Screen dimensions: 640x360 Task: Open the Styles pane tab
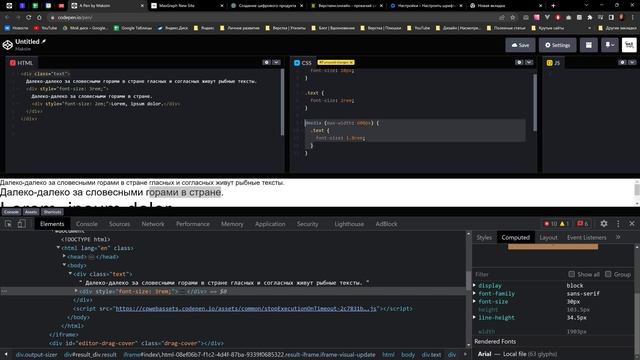484,238
